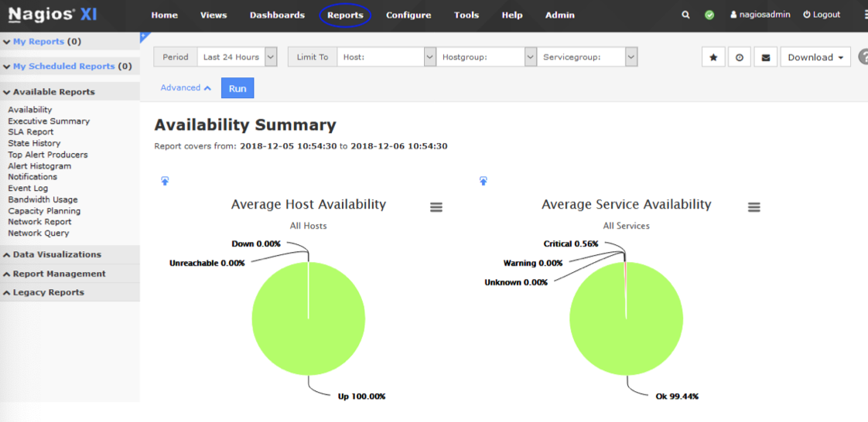Open the Notifications report
This screenshot has width=868, height=422.
tap(32, 177)
